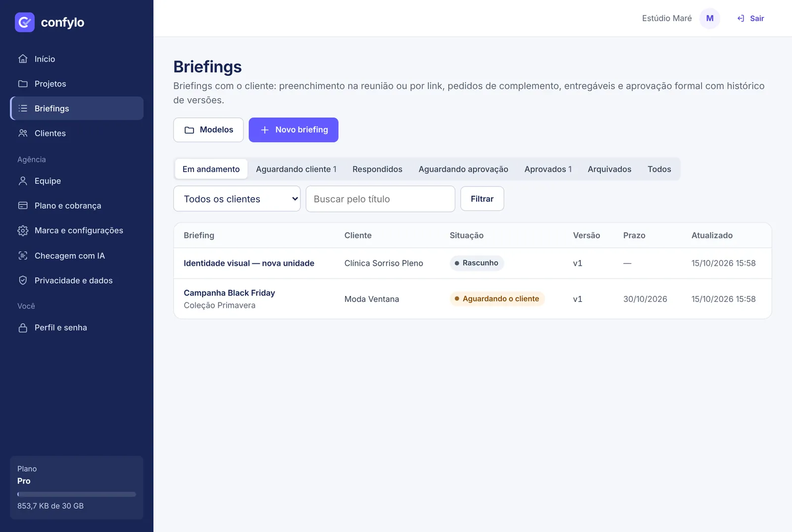Click the M user avatar
Screen dimensions: 792x532
tap(710, 18)
